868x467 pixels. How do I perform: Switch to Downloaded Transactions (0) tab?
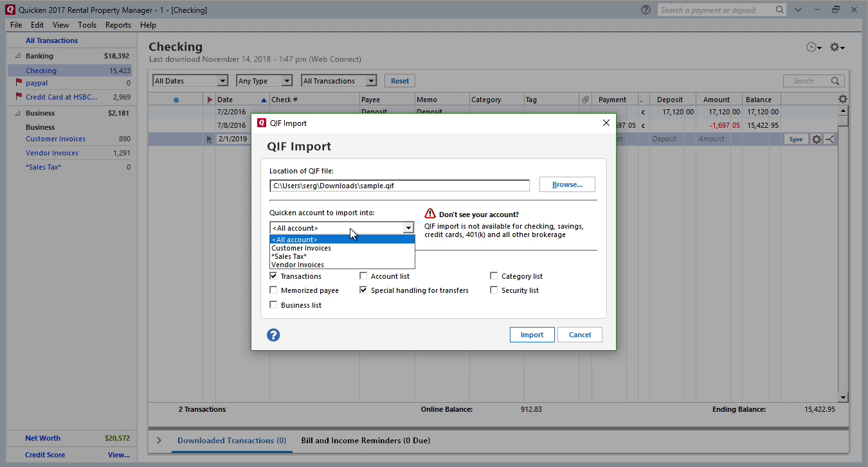click(231, 441)
